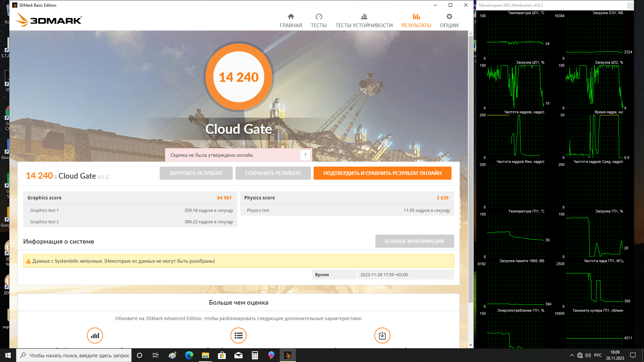Image resolution: width=644 pixels, height=362 pixels.
Task: Click question mark help on validation notice
Action: tap(305, 155)
